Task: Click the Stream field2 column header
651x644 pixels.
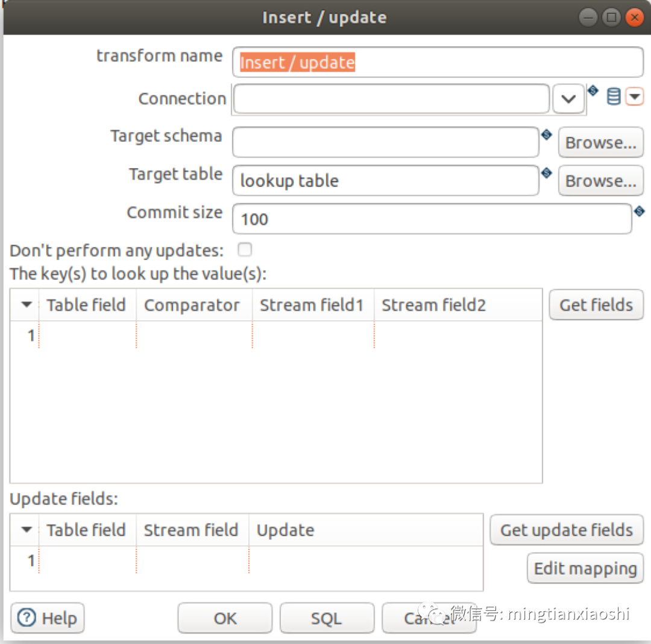Action: tap(433, 305)
